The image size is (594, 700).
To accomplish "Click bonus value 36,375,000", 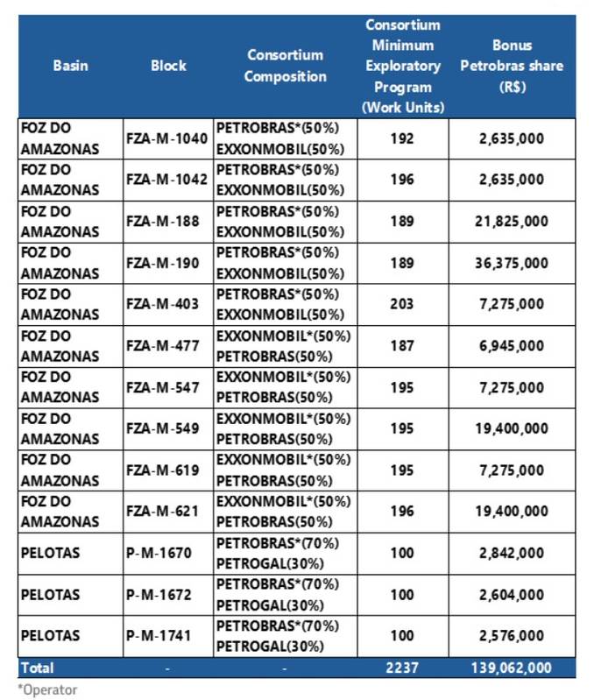I will (512, 264).
